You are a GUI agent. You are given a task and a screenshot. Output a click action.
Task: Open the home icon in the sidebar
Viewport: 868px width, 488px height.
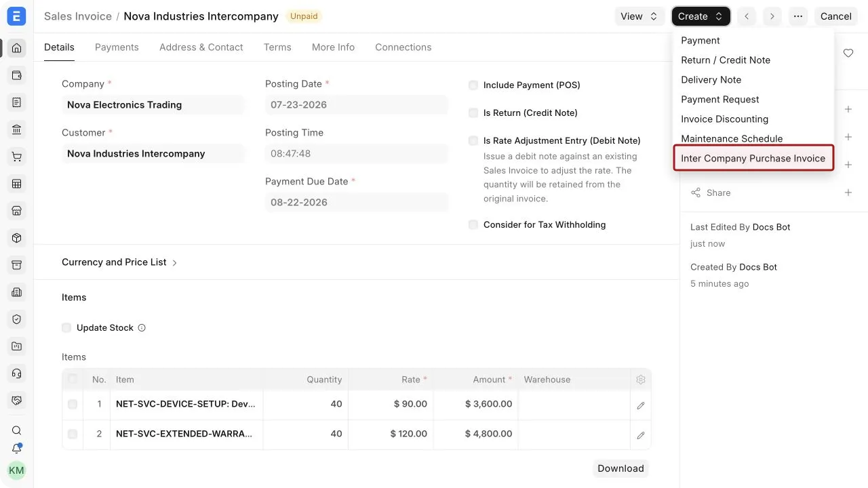point(17,48)
